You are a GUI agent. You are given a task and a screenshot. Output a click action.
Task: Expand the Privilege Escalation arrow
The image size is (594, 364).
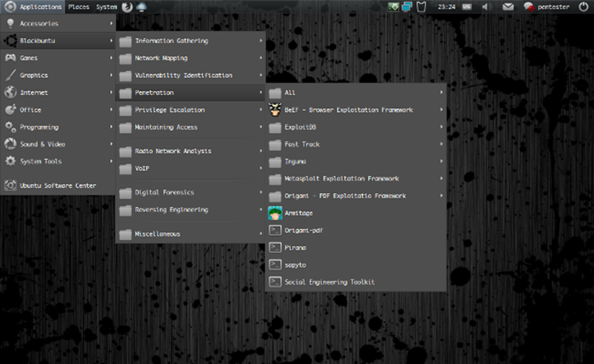coord(261,109)
